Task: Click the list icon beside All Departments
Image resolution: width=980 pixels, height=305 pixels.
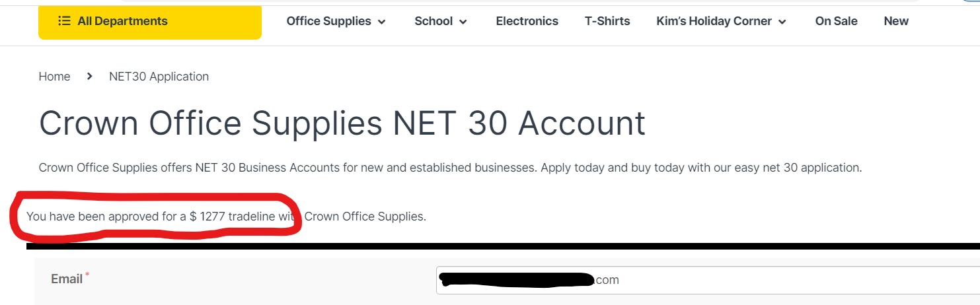Action: click(x=64, y=21)
